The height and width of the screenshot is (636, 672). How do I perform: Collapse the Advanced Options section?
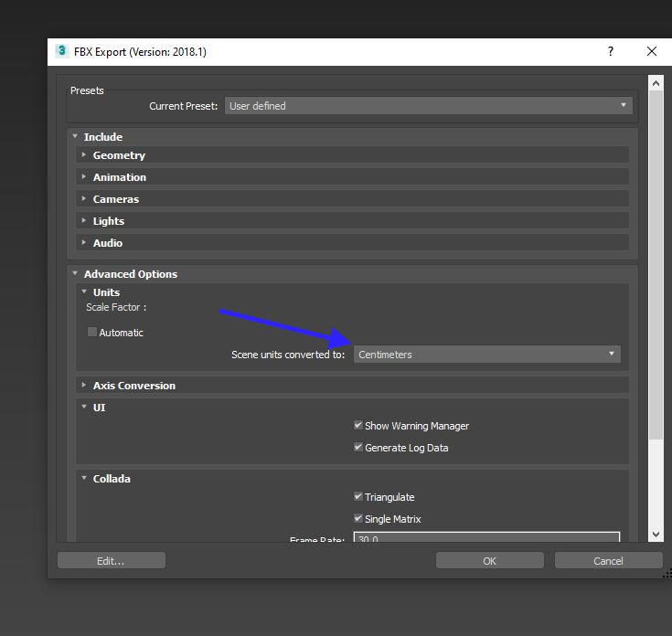point(130,274)
